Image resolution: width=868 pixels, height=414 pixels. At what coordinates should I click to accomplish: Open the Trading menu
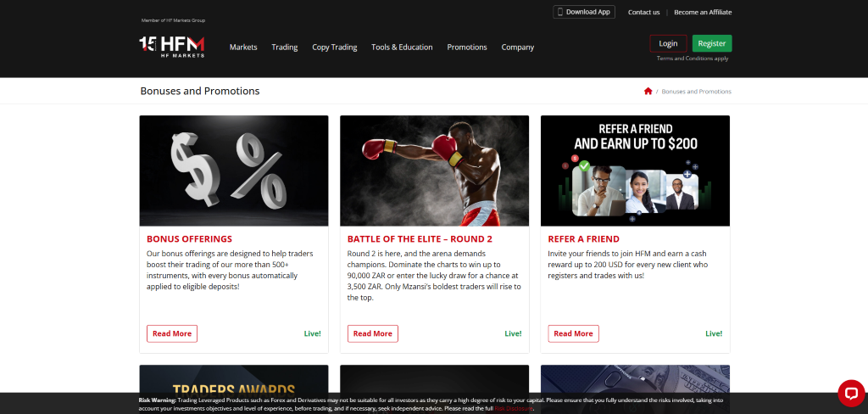click(284, 48)
